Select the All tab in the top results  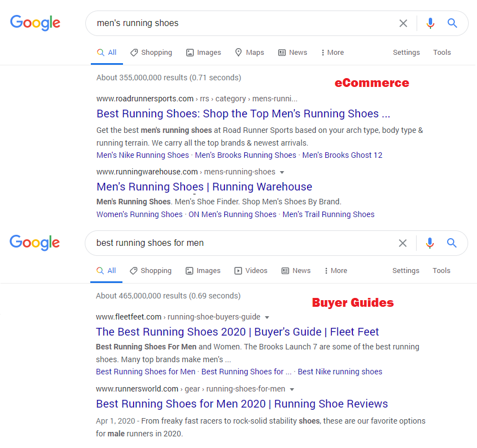click(107, 53)
